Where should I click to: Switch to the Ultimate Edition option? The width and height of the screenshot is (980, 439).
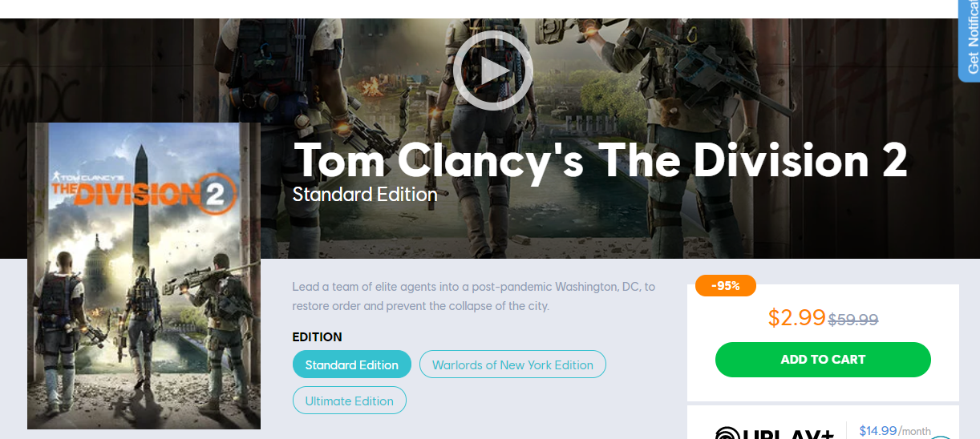pyautogui.click(x=350, y=401)
